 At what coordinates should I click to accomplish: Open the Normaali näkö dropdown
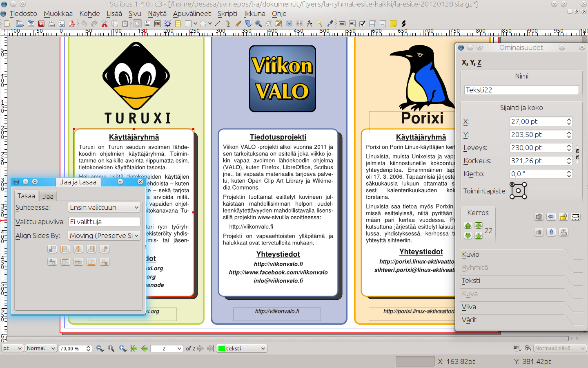[x=560, y=348]
